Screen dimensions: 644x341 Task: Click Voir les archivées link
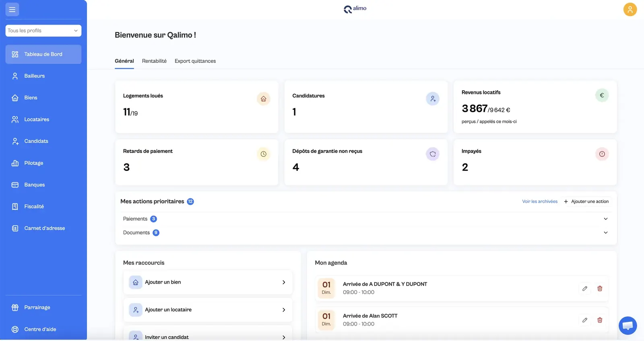pos(540,202)
